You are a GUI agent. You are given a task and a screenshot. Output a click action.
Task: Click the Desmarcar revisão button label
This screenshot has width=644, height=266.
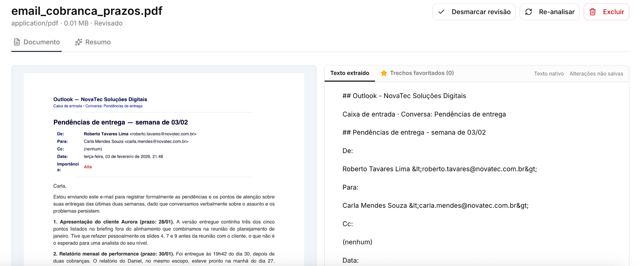481,12
